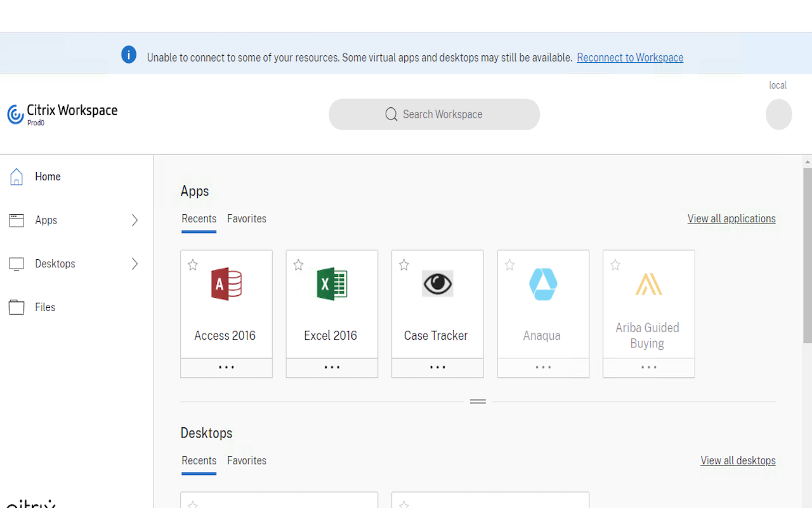This screenshot has width=812, height=508.
Task: Select the Ariba Guided Buying icon
Action: (x=648, y=284)
